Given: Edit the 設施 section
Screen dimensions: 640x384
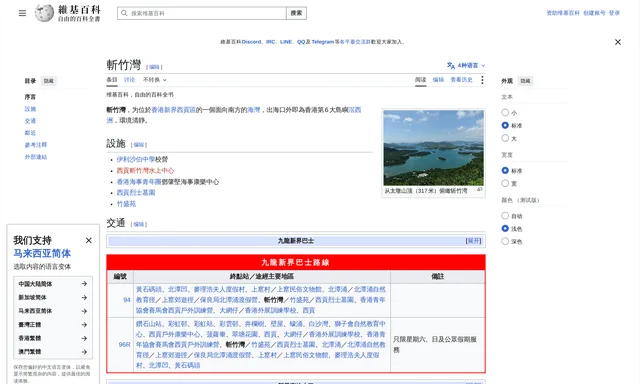Looking at the screenshot, I should coord(139,144).
